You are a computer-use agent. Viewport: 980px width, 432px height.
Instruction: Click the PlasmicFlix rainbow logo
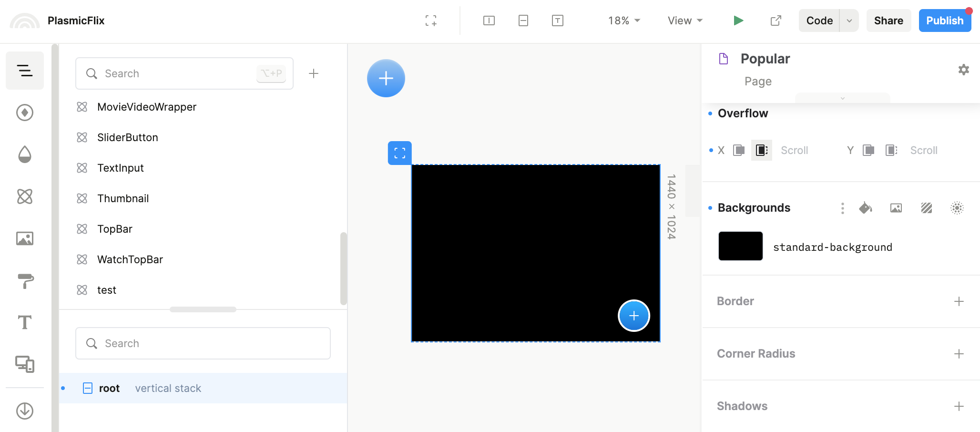(25, 21)
